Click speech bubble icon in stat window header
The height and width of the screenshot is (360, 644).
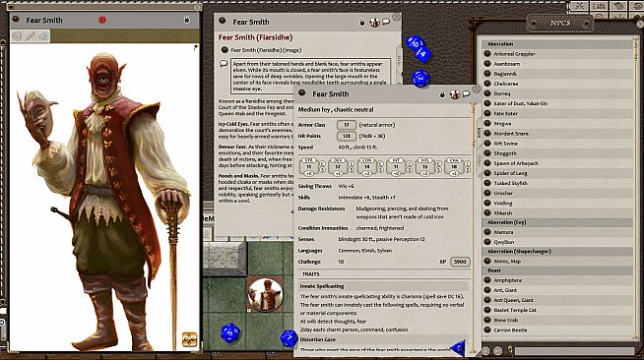point(466,93)
